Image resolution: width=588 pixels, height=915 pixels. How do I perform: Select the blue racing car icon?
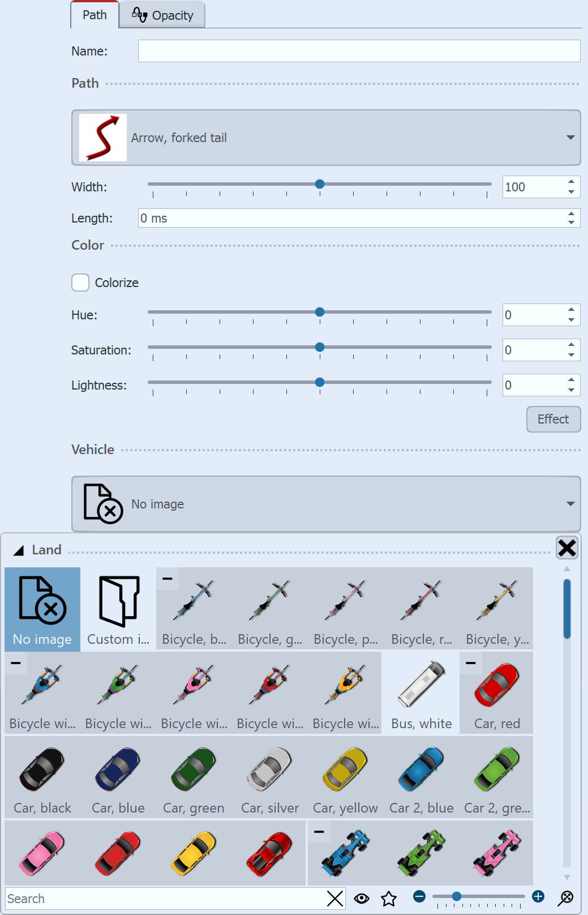pyautogui.click(x=346, y=853)
